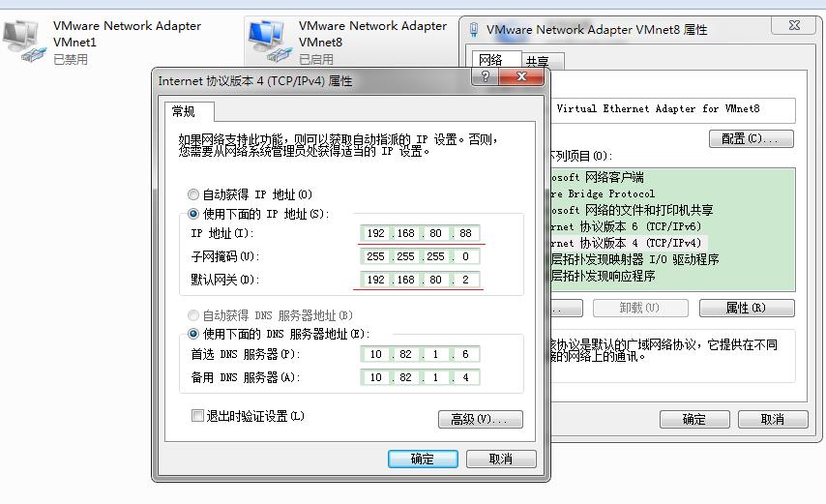Select the VMware Network Adapter VMnet8 icon
Screen dimensions: 826x504
point(270,41)
